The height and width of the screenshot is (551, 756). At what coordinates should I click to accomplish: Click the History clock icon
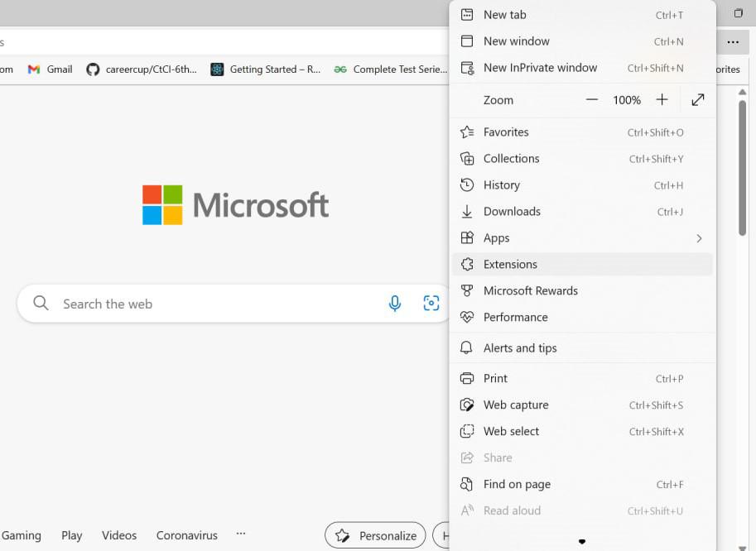[x=467, y=185]
